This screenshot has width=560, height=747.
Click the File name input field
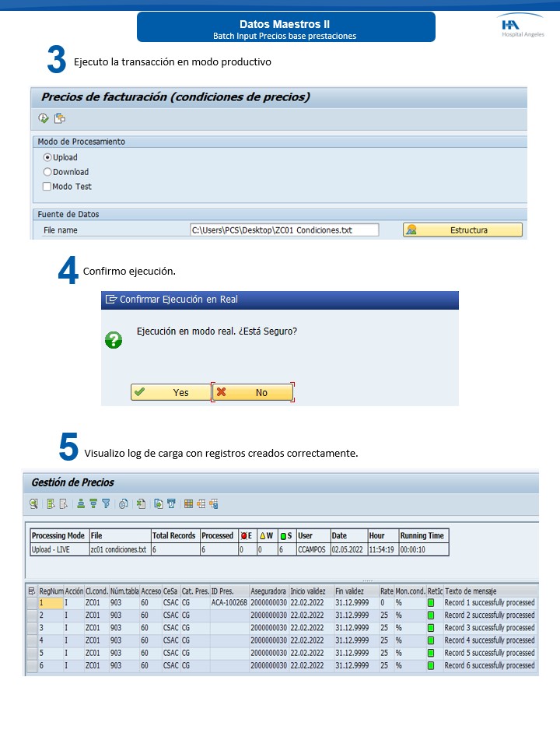[x=284, y=230]
